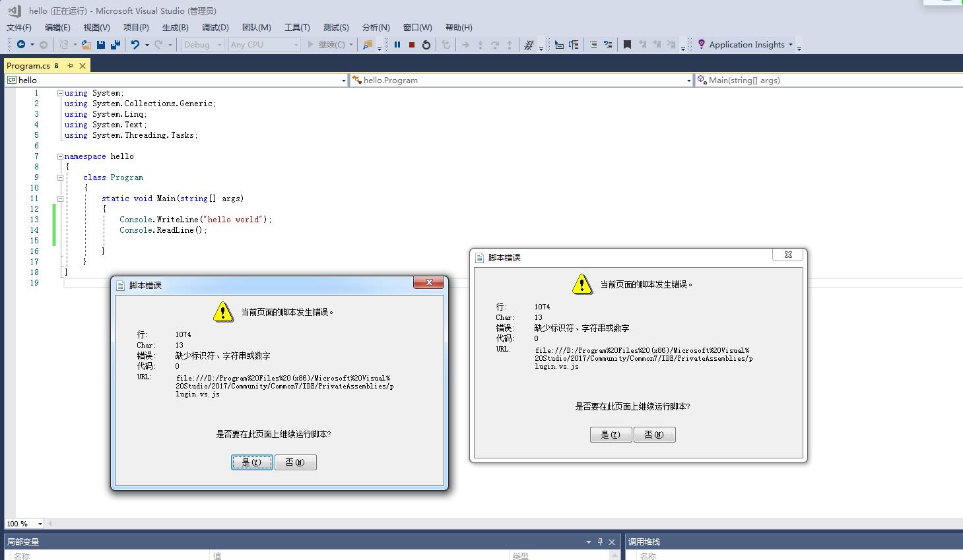Click 否(N) in the left script error dialog

[x=296, y=462]
